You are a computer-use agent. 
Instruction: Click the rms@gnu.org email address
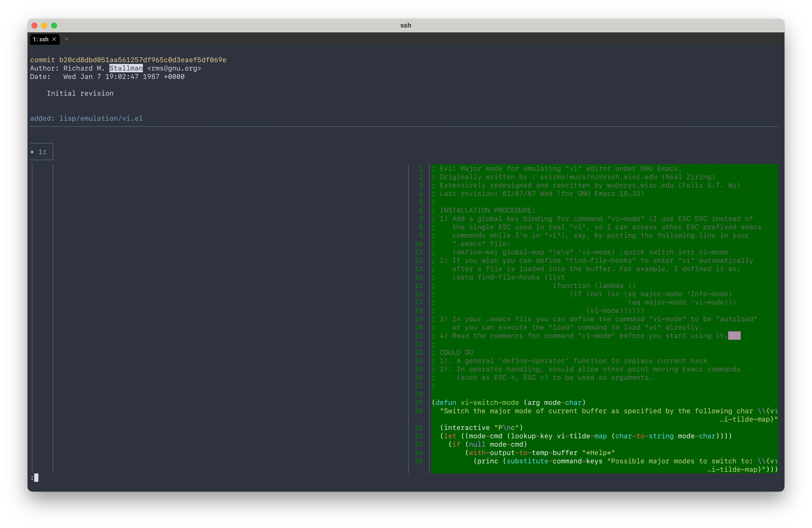point(174,68)
